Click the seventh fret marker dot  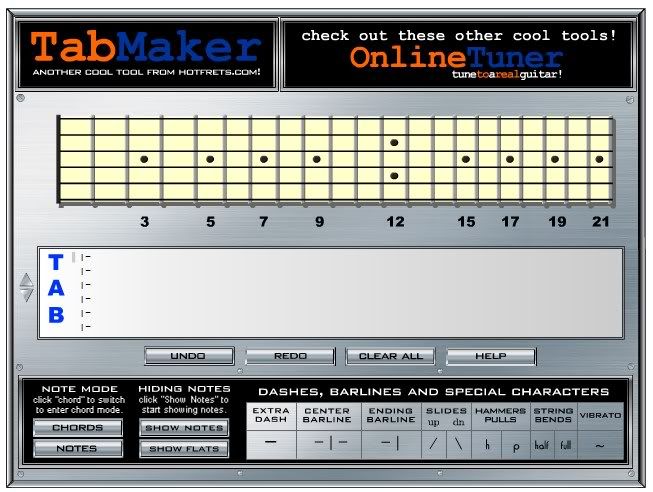pos(264,159)
